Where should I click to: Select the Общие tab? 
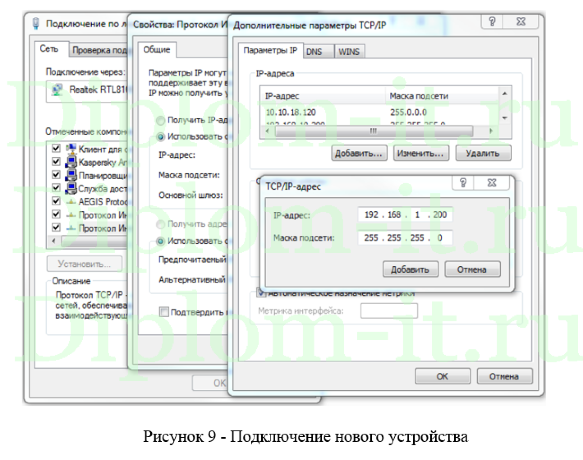point(157,49)
